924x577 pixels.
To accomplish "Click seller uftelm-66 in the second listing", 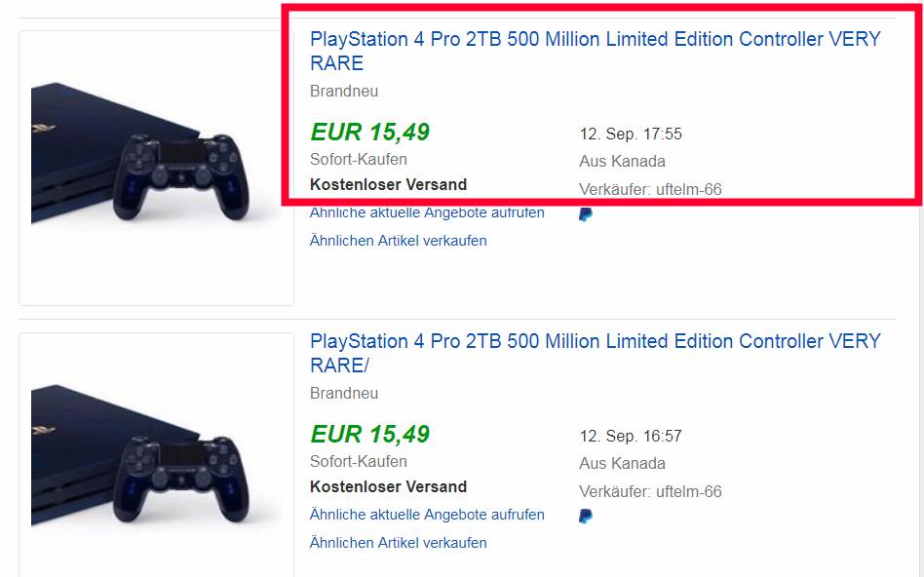I will (688, 492).
